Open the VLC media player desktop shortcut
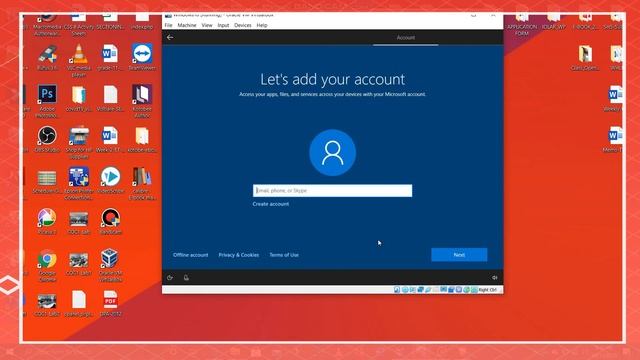Image resolution: width=640 pixels, height=360 pixels. 78,59
